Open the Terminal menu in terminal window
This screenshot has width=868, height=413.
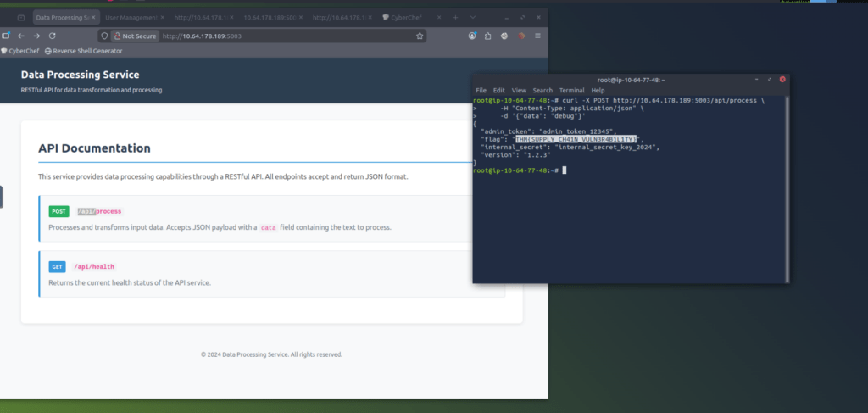(572, 90)
